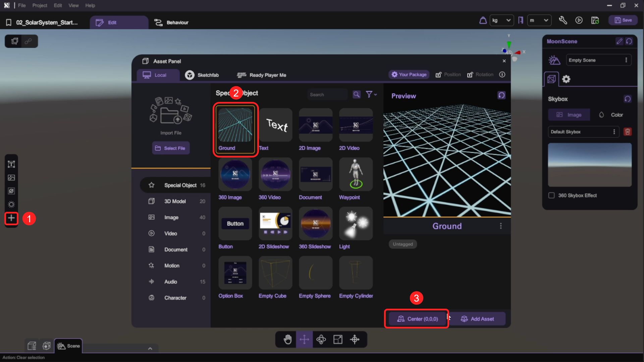Image resolution: width=644 pixels, height=362 pixels.
Task: Select the rotate gizmo tool
Action: coord(321,340)
